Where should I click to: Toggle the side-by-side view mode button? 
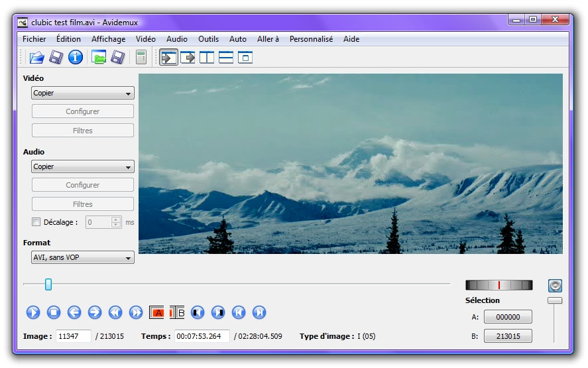(207, 58)
